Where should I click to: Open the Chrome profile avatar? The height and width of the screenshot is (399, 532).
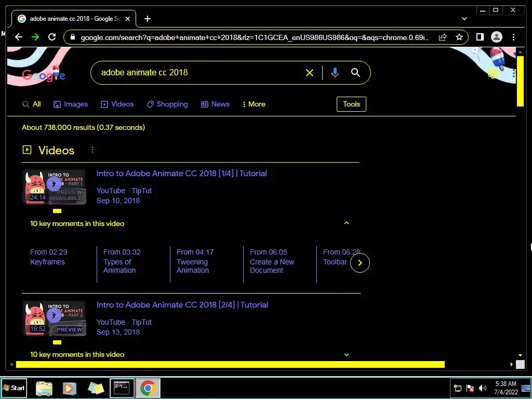point(496,37)
